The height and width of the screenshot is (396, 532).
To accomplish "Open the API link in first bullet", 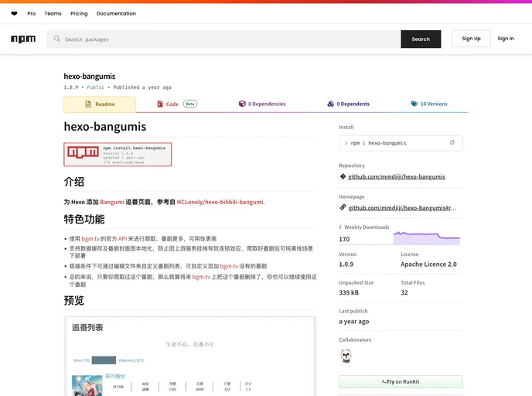I will [x=122, y=238].
